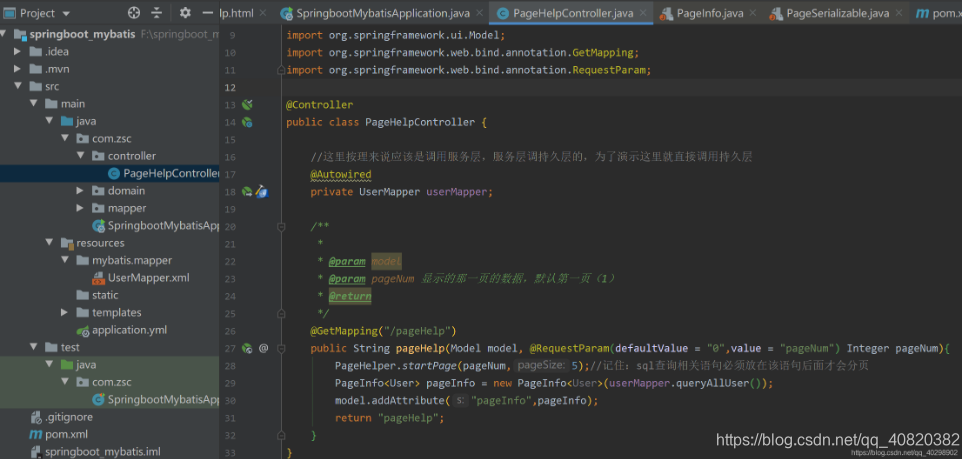Open .gitignore file in tree
970x459 pixels.
click(68, 417)
